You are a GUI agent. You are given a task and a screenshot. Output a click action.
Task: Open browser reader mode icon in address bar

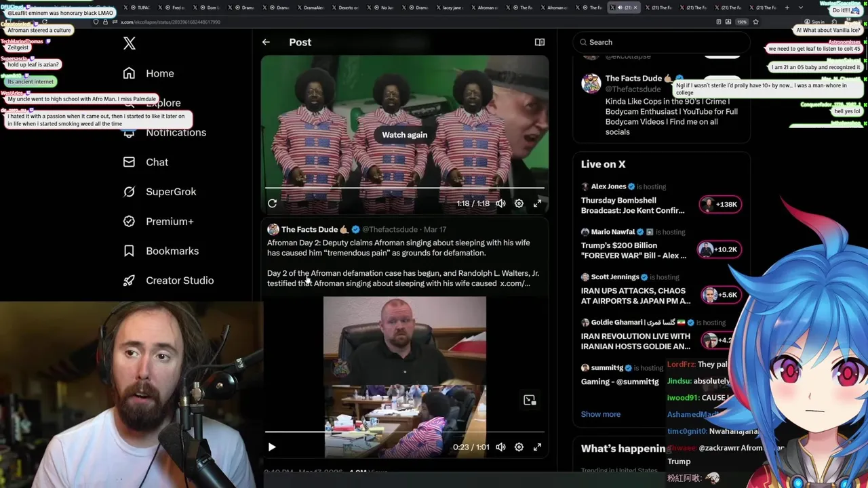718,22
